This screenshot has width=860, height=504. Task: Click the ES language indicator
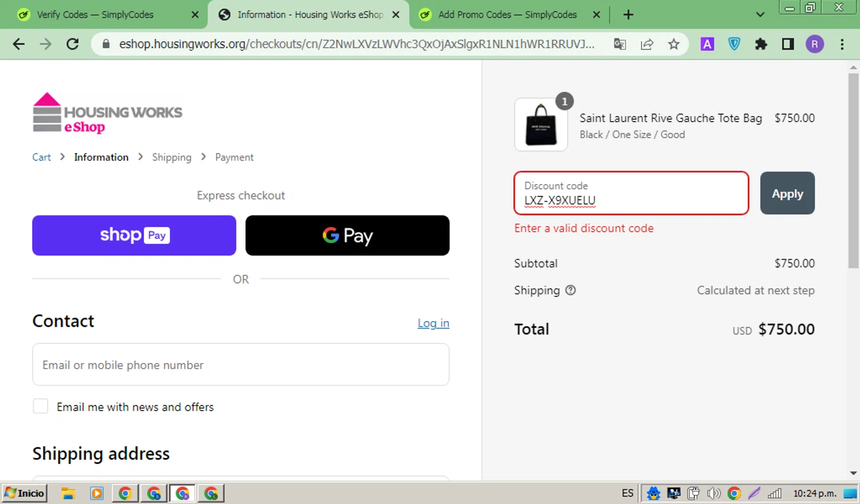coord(628,493)
